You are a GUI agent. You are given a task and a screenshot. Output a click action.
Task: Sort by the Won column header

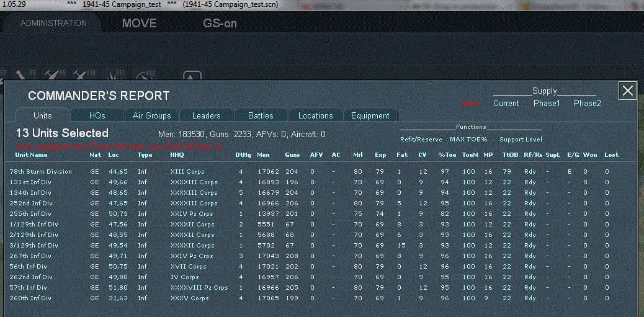point(590,155)
